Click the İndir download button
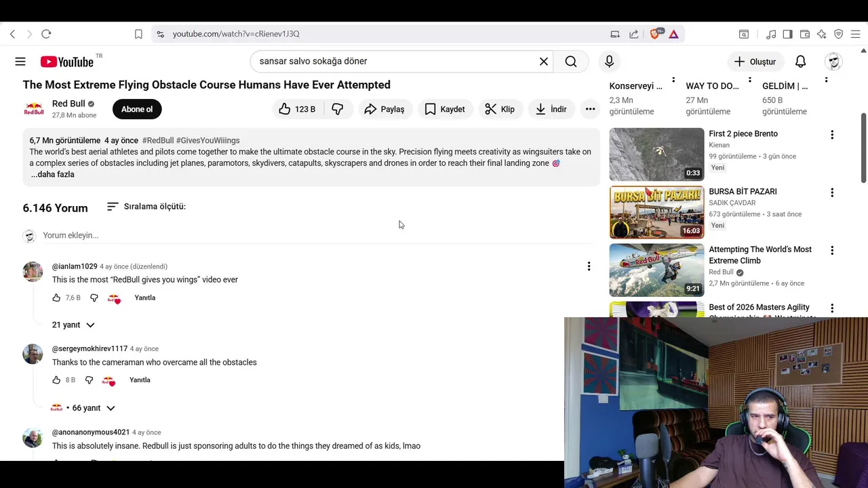Screen dimensions: 868x488 coord(551,109)
